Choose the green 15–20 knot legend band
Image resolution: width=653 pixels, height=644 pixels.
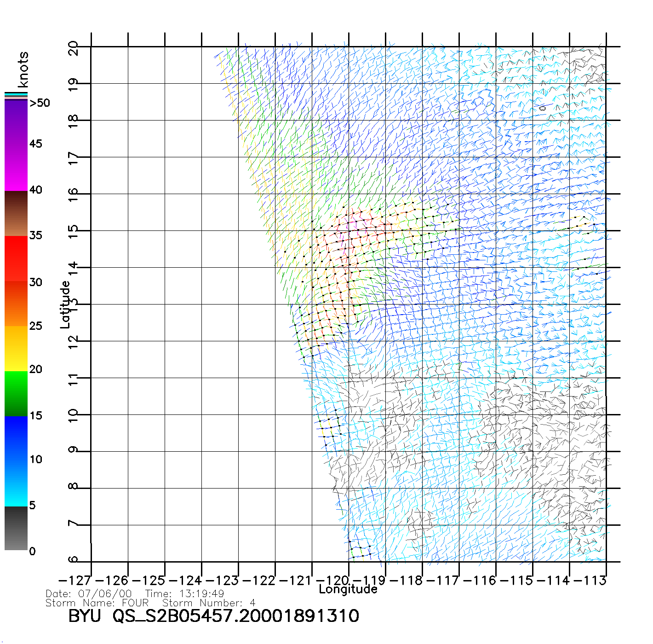click(x=16, y=393)
